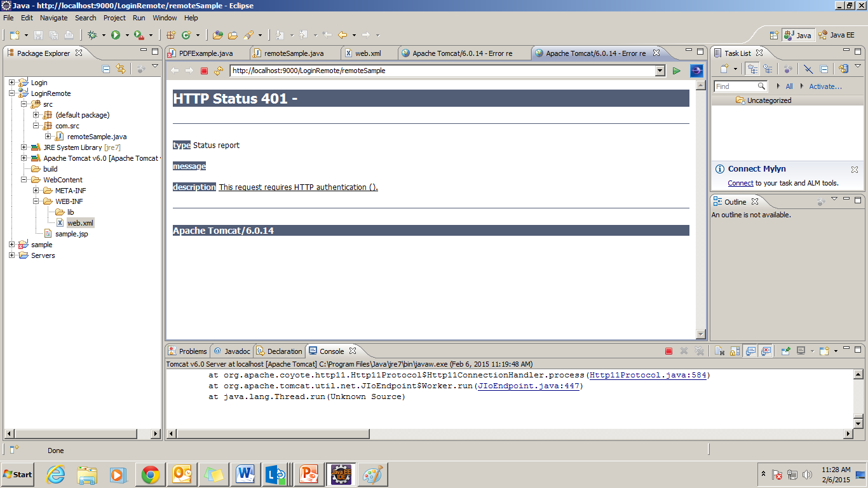Expand the (default package) node

click(x=36, y=115)
